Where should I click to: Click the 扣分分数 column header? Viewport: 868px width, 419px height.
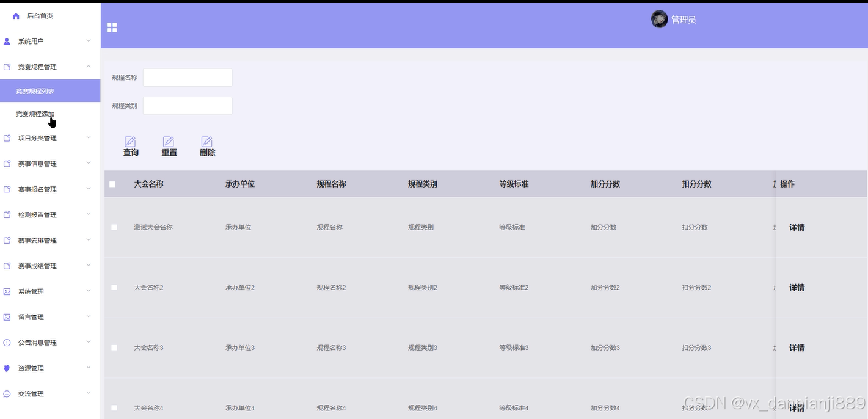point(696,184)
